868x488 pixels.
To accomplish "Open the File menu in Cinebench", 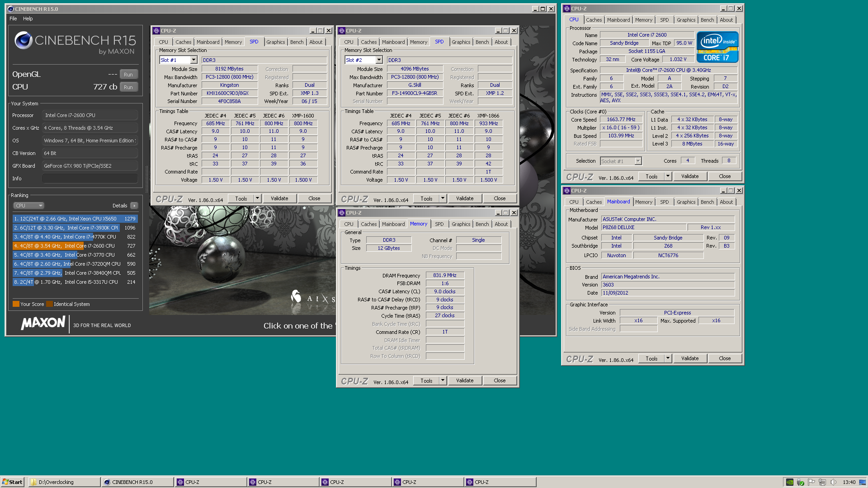I will tap(13, 19).
